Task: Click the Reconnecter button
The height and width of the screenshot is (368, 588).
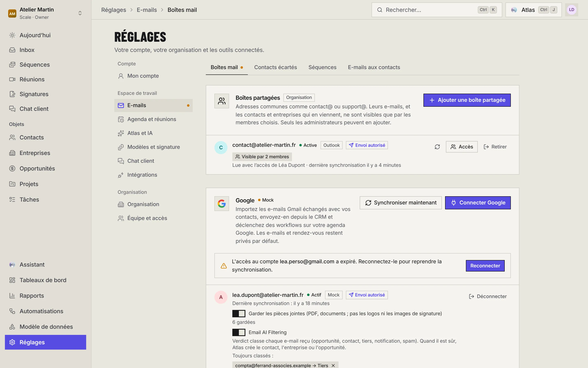Action: coord(485,266)
